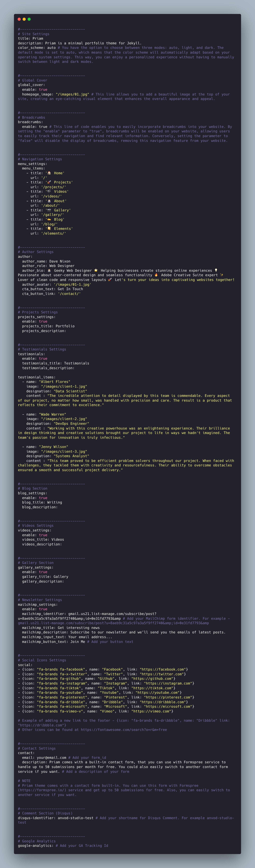The width and height of the screenshot is (255, 868).
Task: Click the fire emoji in author_bio
Action: coord(156,275)
